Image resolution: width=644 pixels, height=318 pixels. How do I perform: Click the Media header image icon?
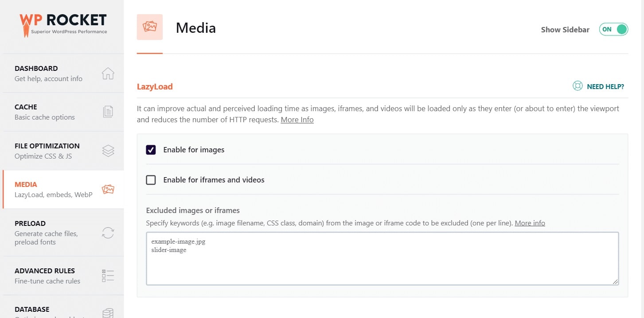[150, 27]
